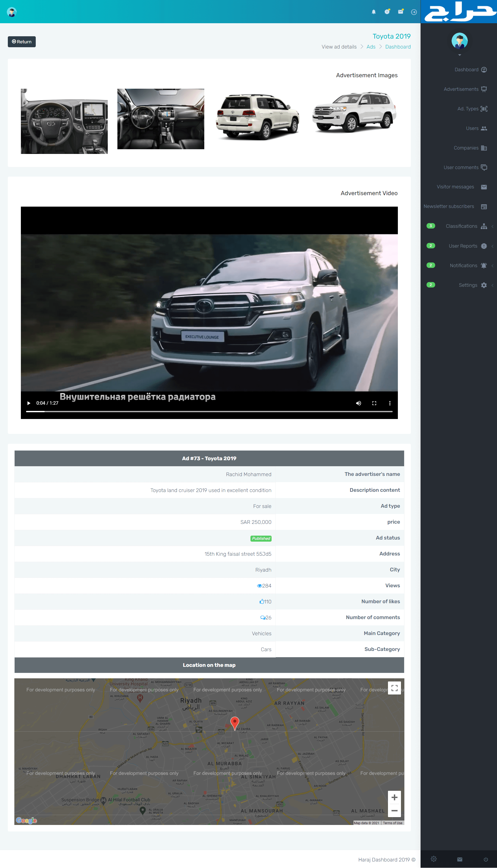Screen dimensions: 497x868
Task: Open the alerts badge icon in header
Action: [x=387, y=12]
